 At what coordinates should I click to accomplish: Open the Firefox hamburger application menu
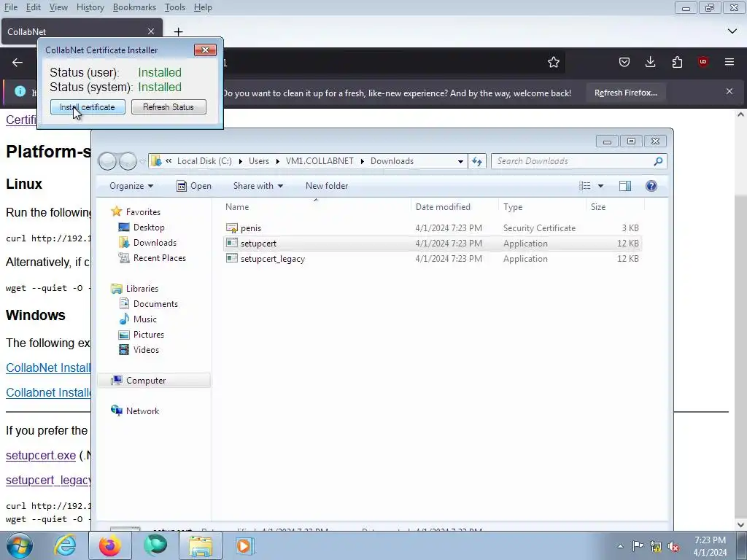coord(729,63)
